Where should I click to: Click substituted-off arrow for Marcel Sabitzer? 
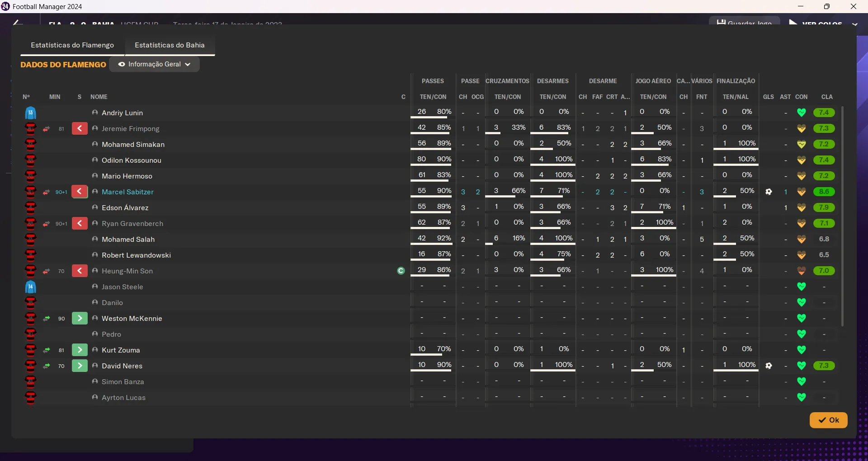point(80,192)
